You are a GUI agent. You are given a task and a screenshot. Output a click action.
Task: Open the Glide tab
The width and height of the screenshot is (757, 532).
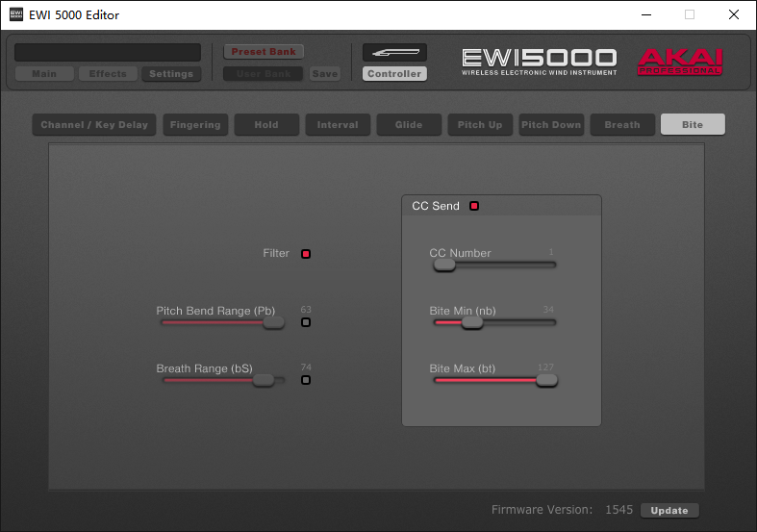click(x=409, y=125)
